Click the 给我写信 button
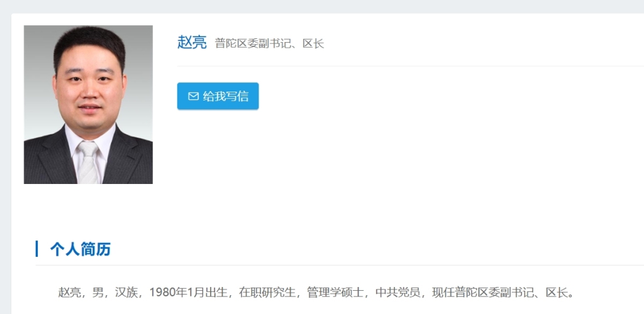 click(x=218, y=96)
